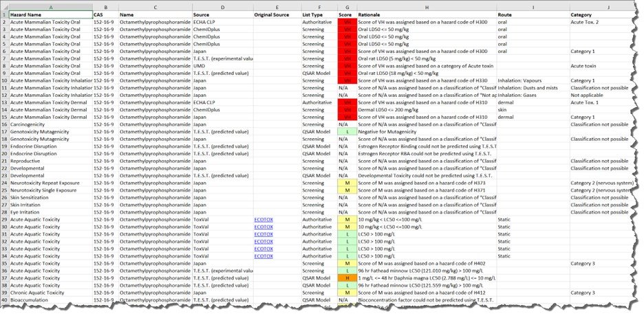Open the ECOTOX link in row 31

264,234
